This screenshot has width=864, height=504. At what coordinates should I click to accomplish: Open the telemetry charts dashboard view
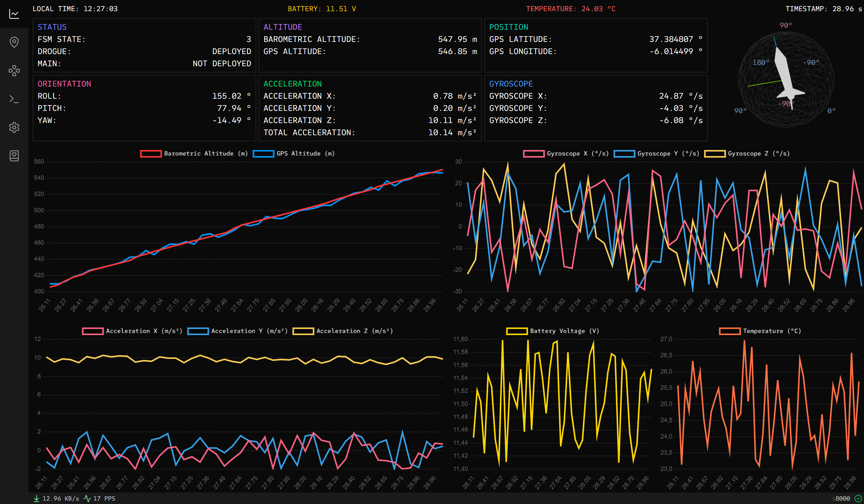point(14,14)
